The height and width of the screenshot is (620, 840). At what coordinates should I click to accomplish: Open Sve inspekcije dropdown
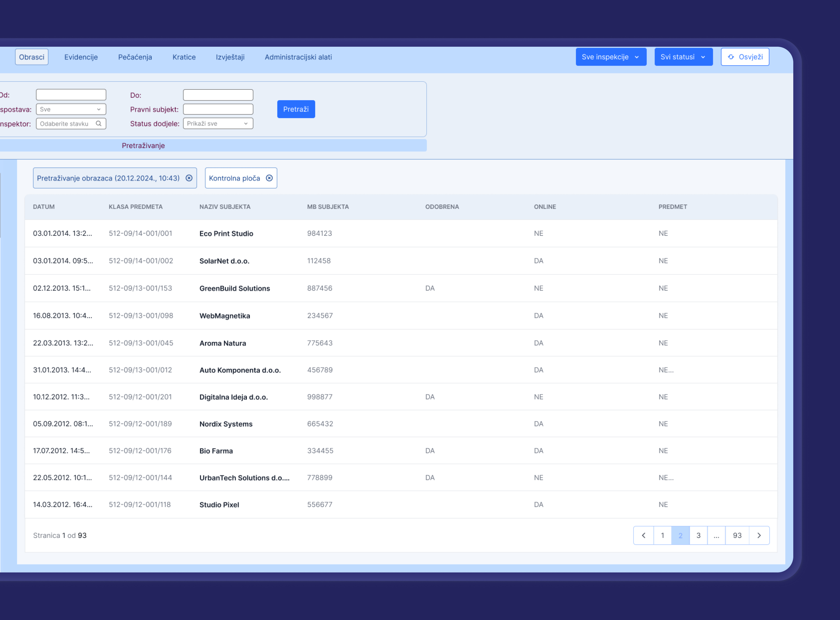pos(611,57)
